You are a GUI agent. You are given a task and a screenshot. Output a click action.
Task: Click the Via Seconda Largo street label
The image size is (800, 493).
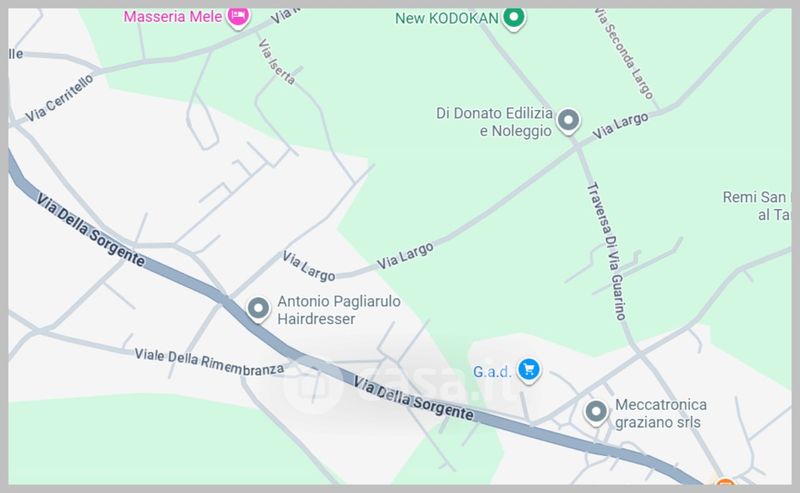tap(624, 54)
